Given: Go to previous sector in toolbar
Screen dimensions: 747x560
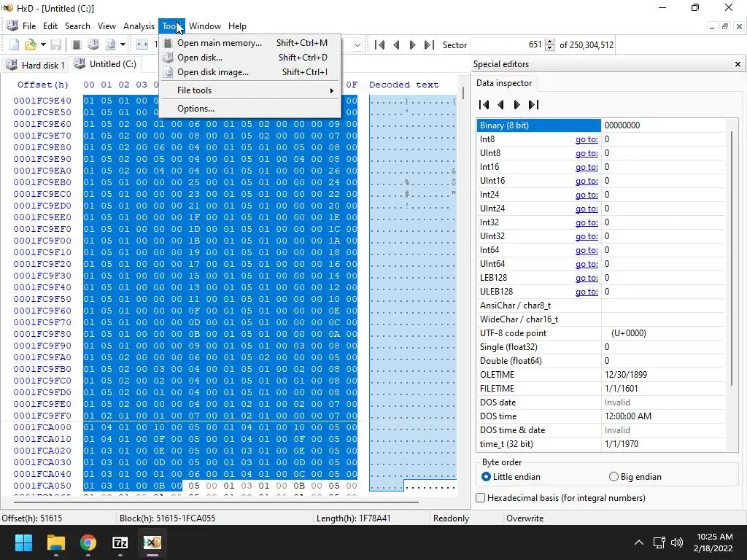Looking at the screenshot, I should click(396, 44).
